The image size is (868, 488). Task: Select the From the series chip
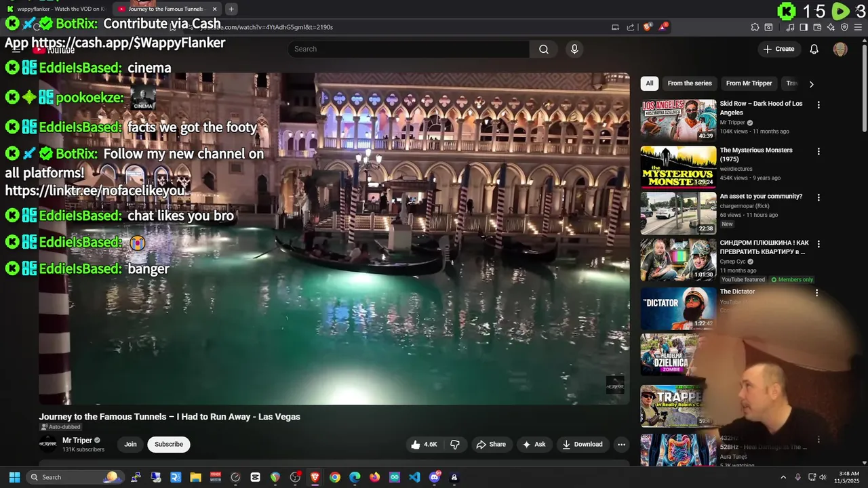click(690, 83)
